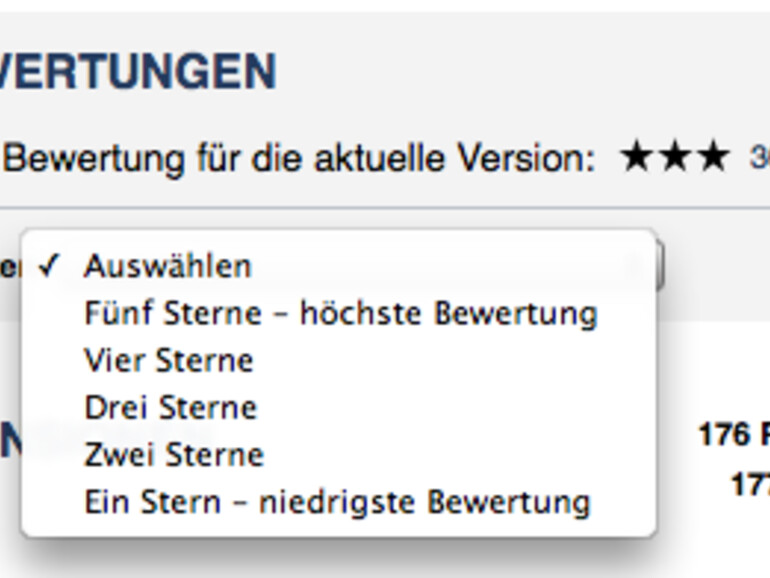
Task: Select Drei Sterne from the list
Action: (x=170, y=407)
